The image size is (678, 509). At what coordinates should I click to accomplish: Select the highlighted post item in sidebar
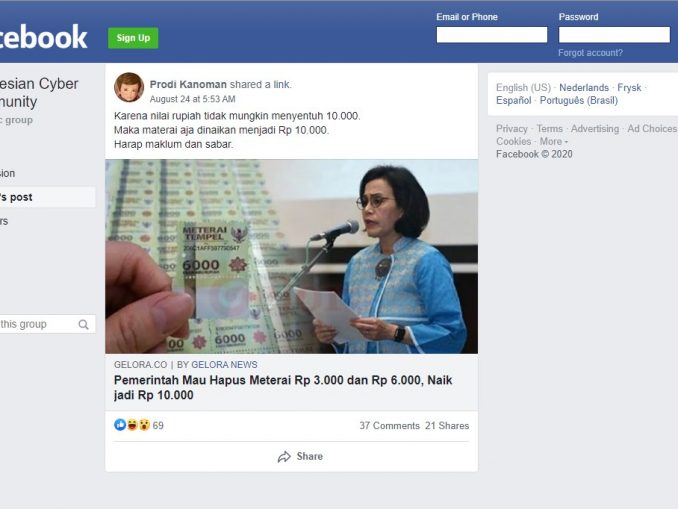48,197
